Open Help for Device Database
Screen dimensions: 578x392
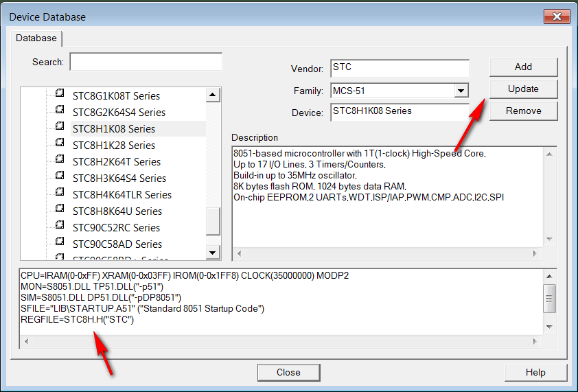[x=535, y=373]
